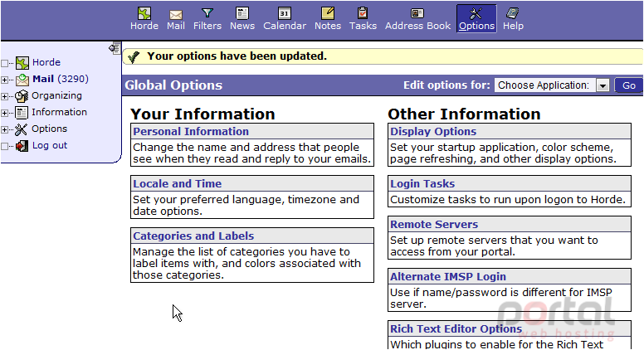Click the 'Your Information' heading
The height and width of the screenshot is (350, 644).
(202, 114)
